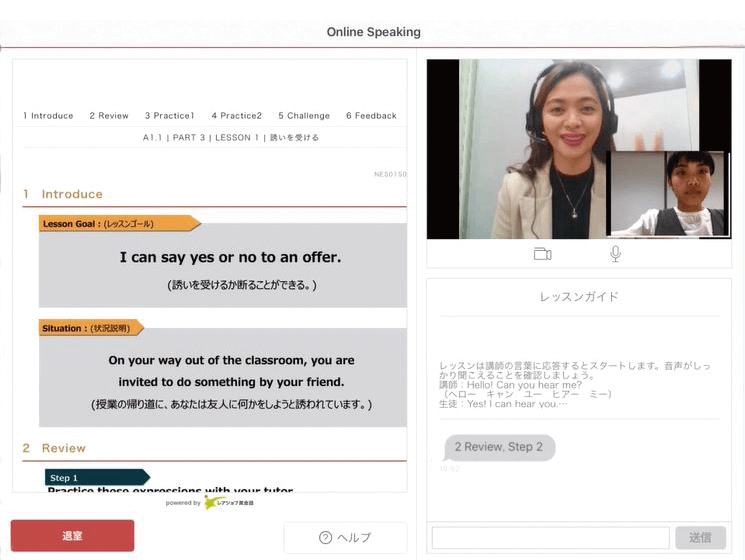Focus the chat message input field
Image resolution: width=745 pixels, height=560 pixels.
point(551,538)
